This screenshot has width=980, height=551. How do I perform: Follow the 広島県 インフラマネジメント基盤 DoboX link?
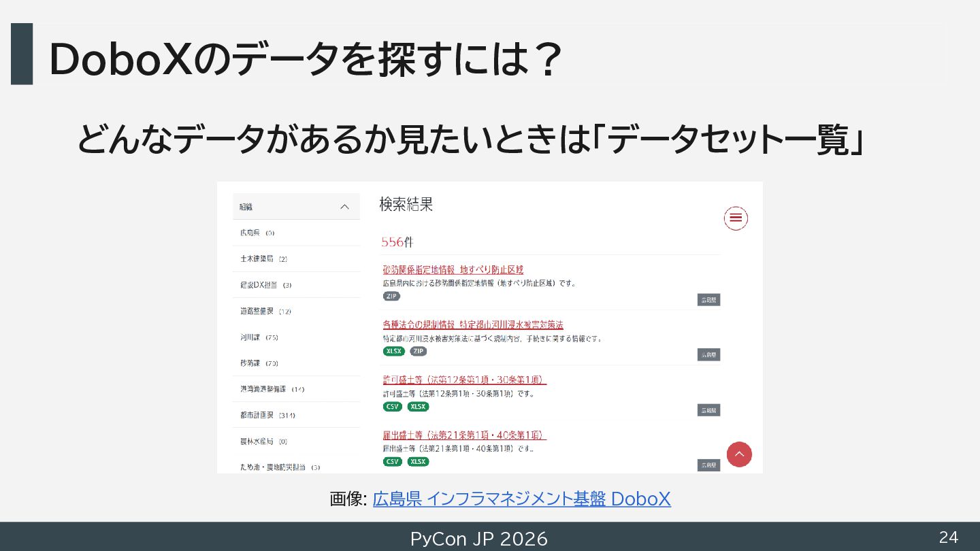tap(522, 499)
